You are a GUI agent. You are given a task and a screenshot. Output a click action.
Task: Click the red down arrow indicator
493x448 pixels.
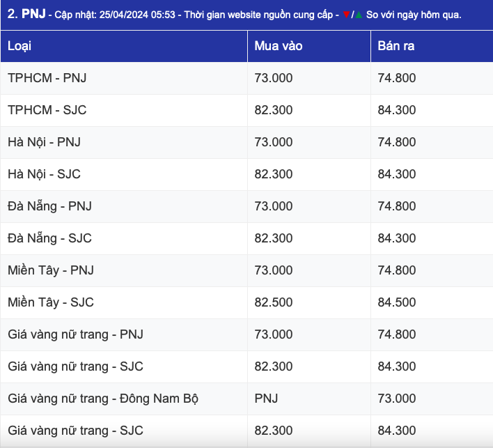tap(346, 15)
